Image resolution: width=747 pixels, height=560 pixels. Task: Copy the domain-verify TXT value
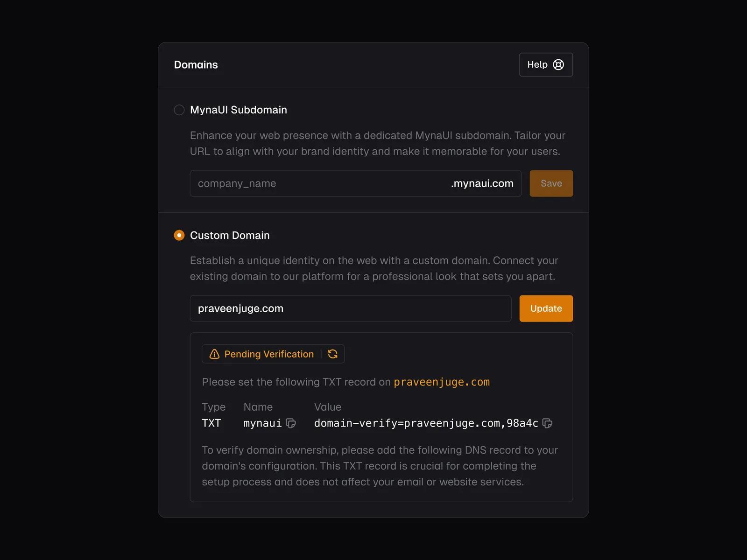tap(547, 423)
